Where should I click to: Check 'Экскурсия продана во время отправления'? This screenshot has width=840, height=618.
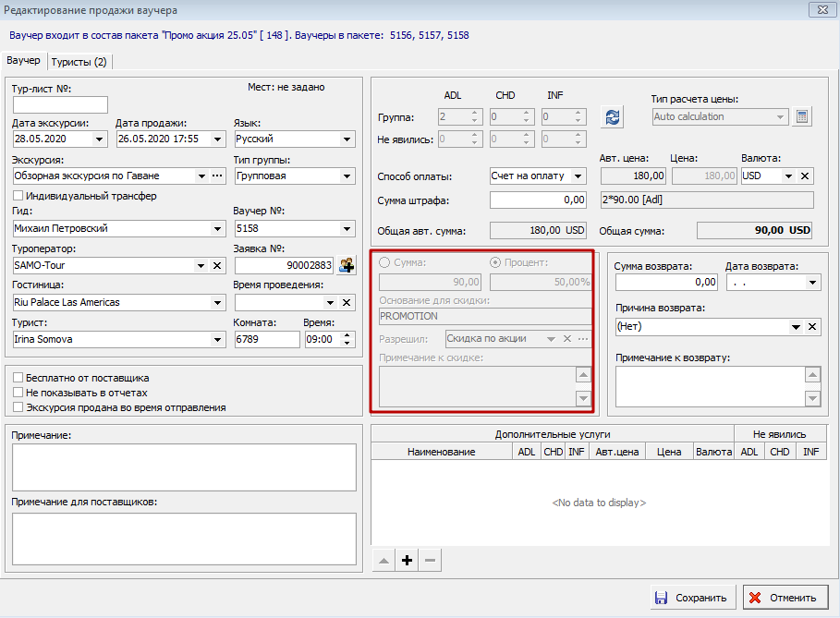[18, 407]
